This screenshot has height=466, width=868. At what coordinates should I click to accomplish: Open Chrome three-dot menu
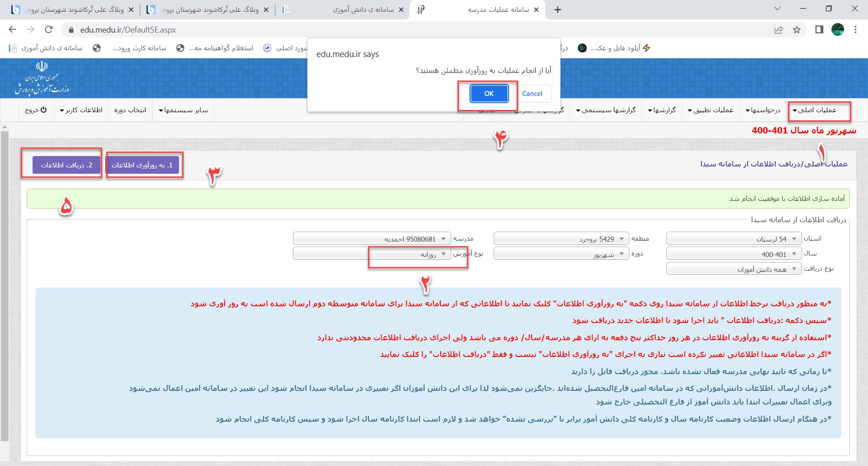[x=855, y=30]
